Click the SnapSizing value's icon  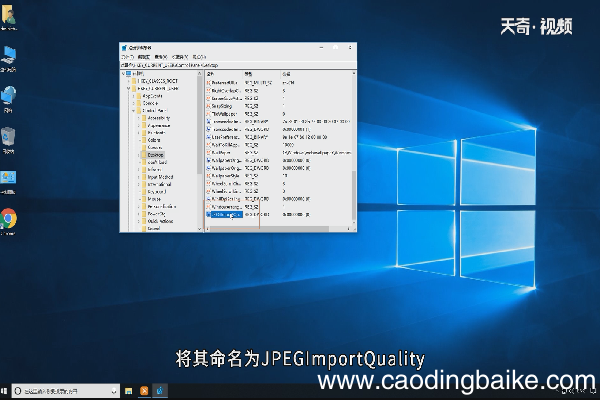209,106
